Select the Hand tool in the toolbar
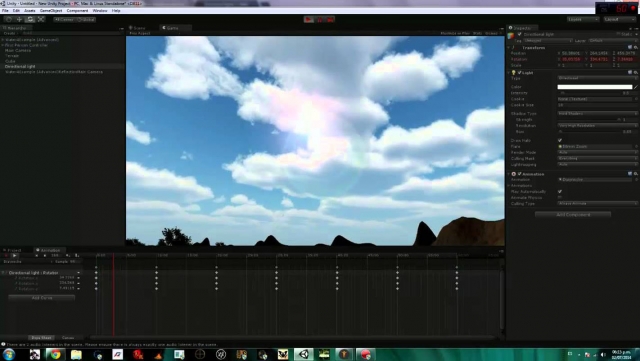The image size is (640, 361). coord(9,19)
